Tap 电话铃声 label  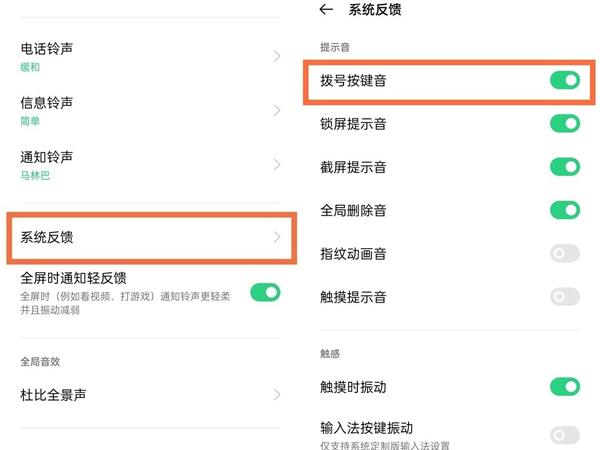coord(47,48)
